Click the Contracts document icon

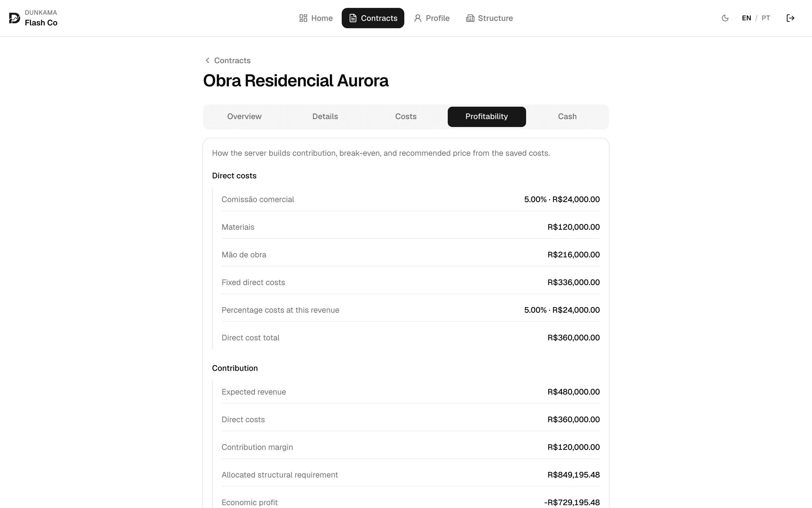coord(353,18)
